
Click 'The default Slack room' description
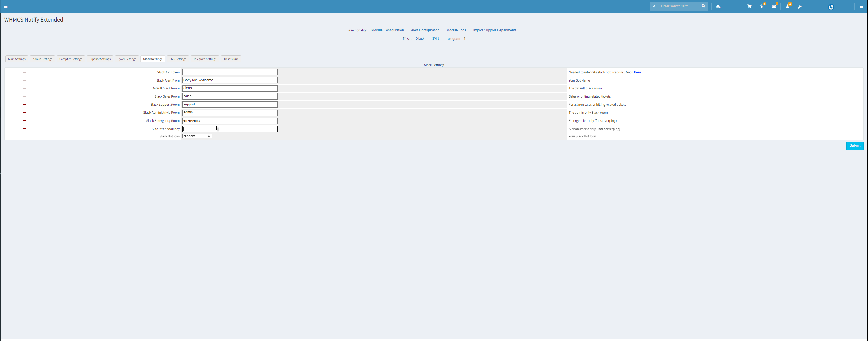coord(585,88)
